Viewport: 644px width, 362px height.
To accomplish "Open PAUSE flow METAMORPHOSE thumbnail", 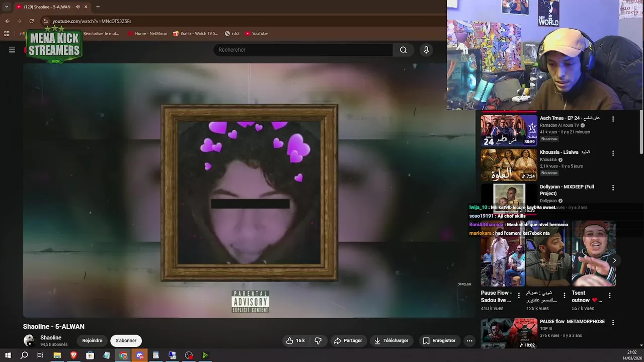I will (x=509, y=333).
